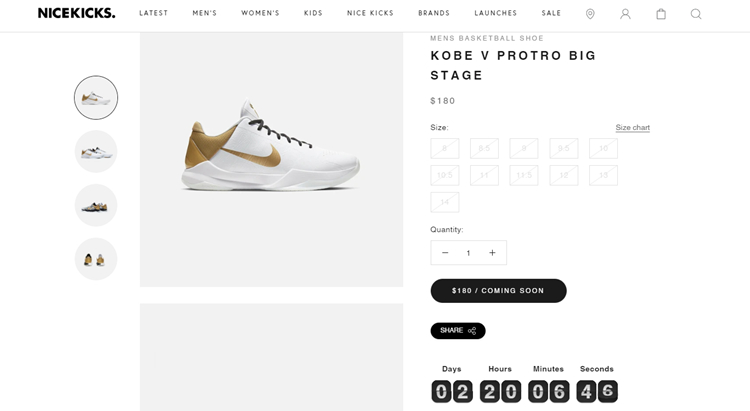The width and height of the screenshot is (750, 411).
Task: Open the store locator pin icon
Action: click(590, 14)
